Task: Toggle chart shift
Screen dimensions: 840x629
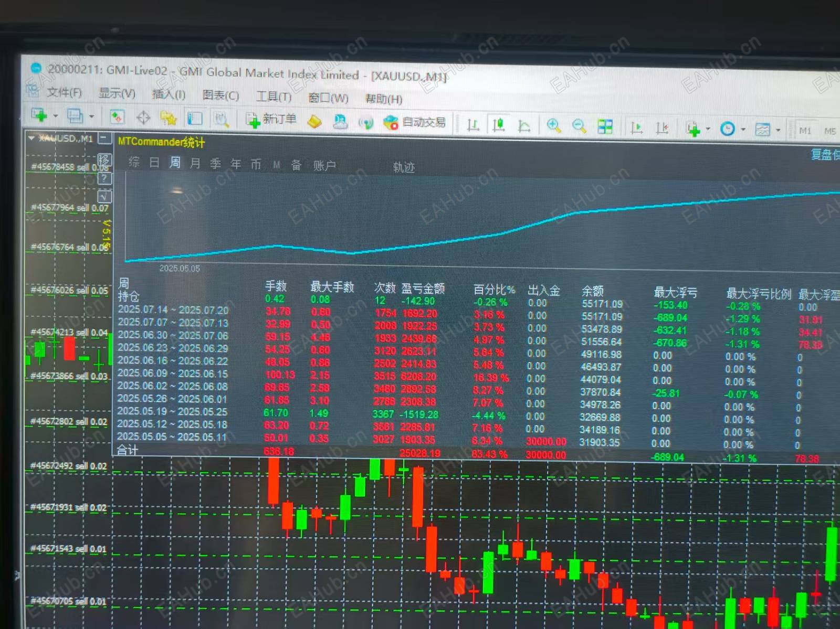Action: pyautogui.click(x=662, y=128)
